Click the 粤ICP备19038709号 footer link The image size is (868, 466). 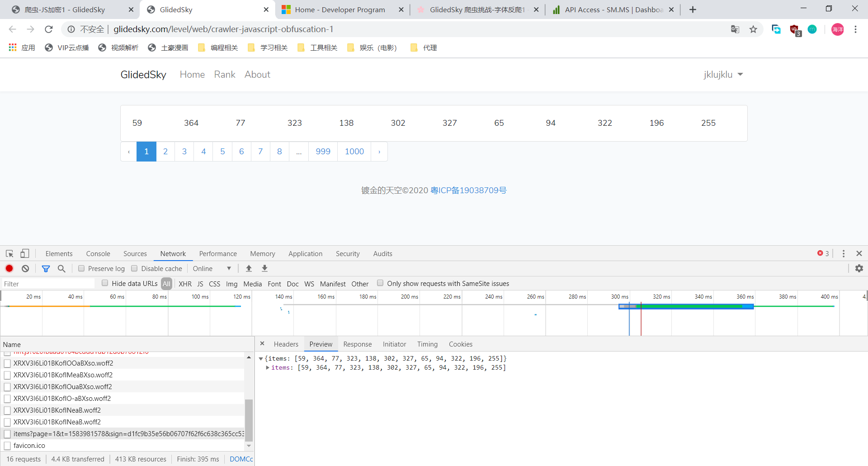pos(468,190)
